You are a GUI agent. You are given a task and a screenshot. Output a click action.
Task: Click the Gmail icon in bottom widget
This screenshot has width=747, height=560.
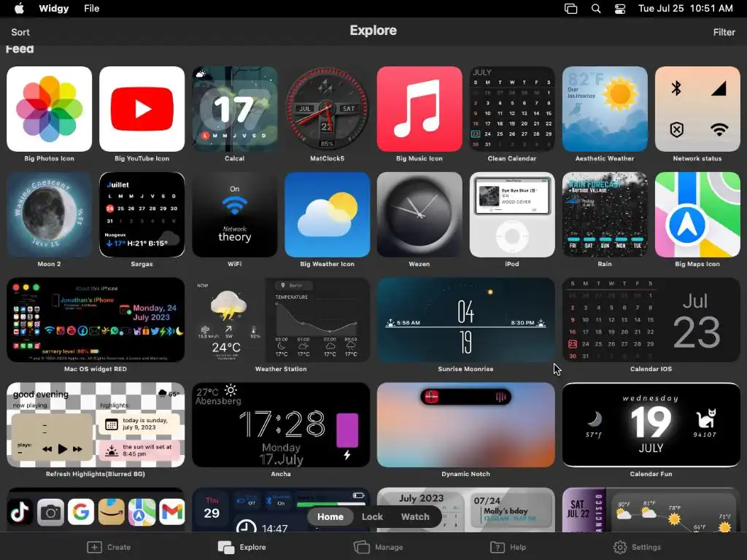click(x=172, y=512)
